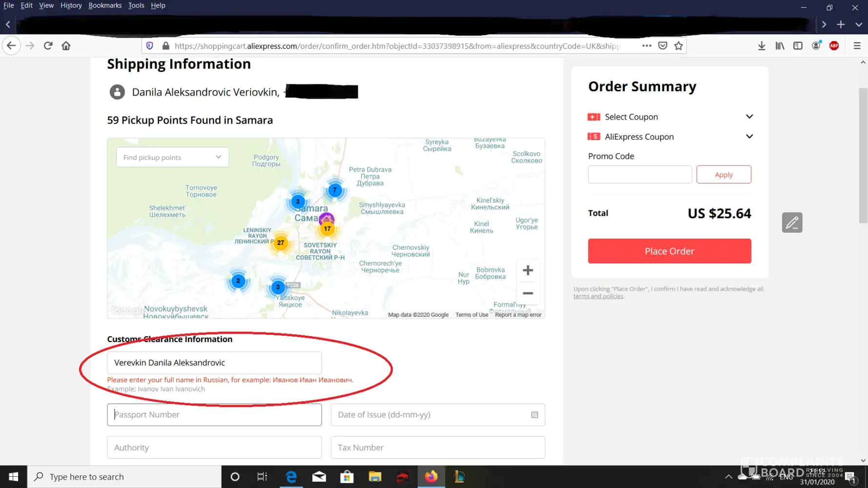The width and height of the screenshot is (868, 488).
Task: Open the Adblock Plus extension
Action: tap(834, 46)
